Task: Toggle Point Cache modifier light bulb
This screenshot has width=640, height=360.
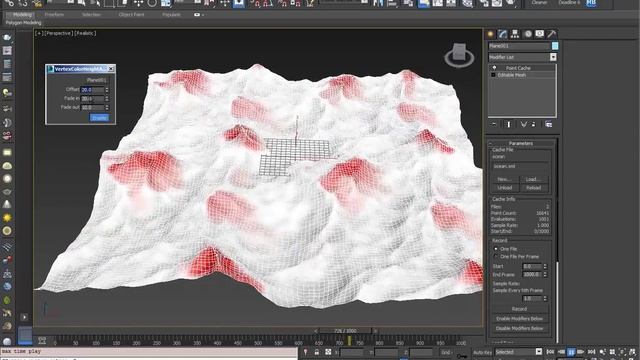Action: (494, 68)
